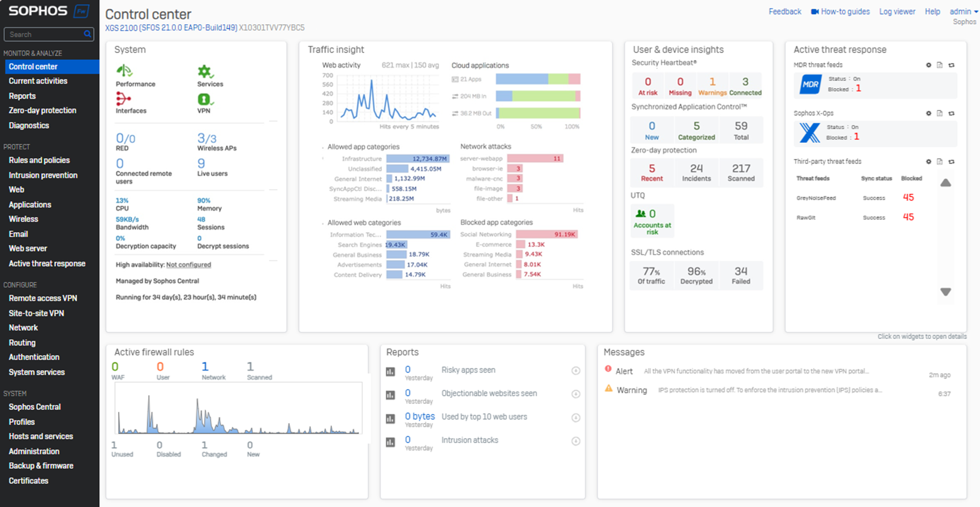
Task: Click Not configured beside High availability
Action: tap(189, 265)
